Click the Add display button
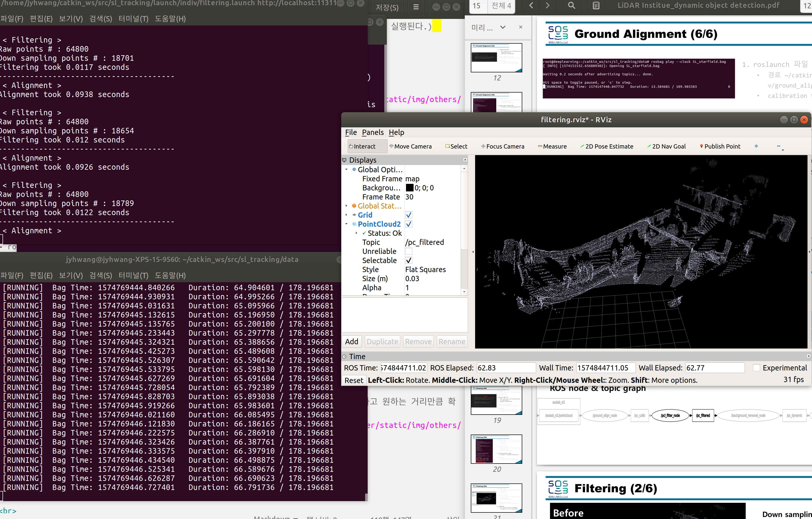 click(x=351, y=342)
